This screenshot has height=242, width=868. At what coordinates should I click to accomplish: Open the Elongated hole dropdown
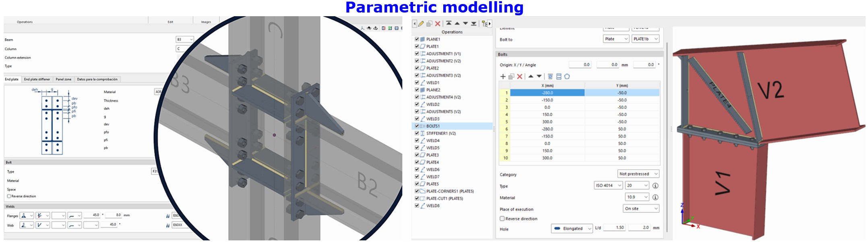572,228
